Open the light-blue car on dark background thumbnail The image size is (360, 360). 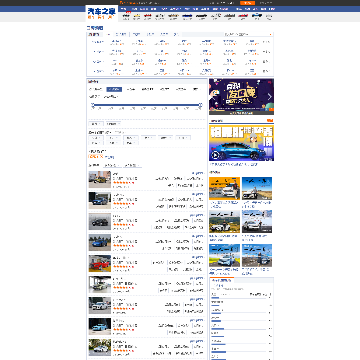coord(100,327)
